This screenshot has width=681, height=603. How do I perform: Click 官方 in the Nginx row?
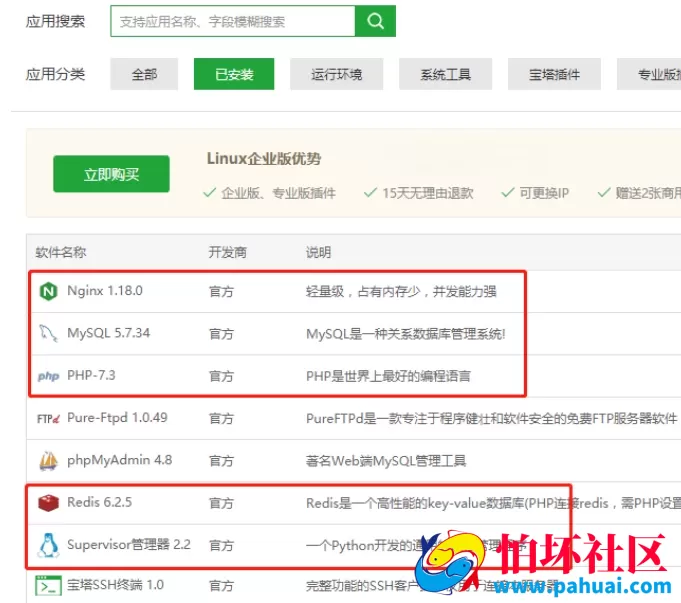click(x=221, y=291)
